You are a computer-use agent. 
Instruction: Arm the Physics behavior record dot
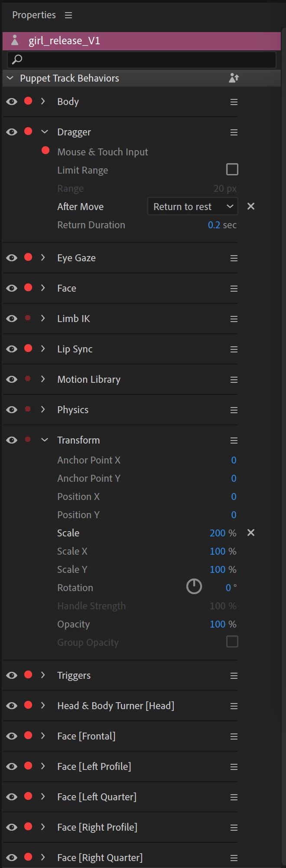(x=28, y=409)
